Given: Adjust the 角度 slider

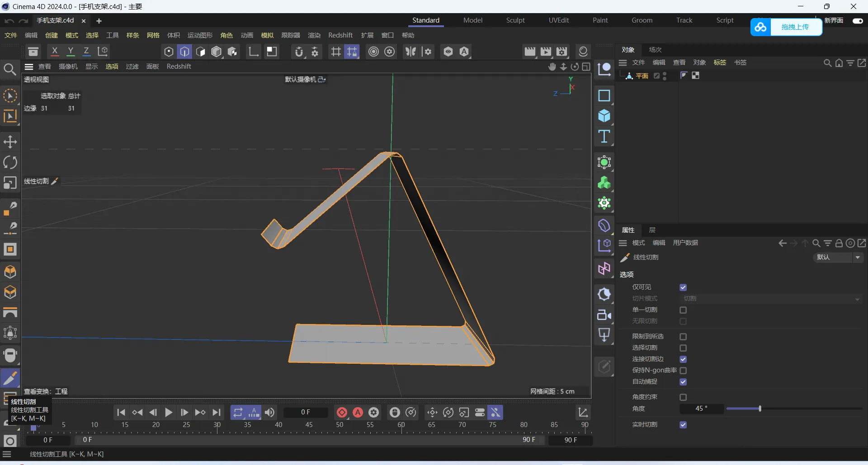Looking at the screenshot, I should (760, 409).
